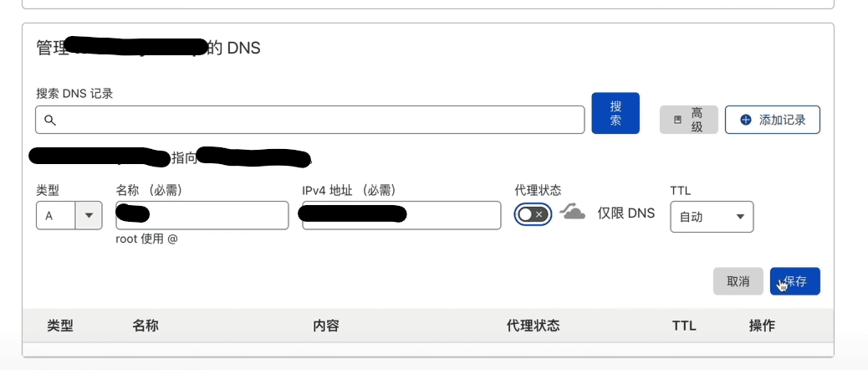Click into the 名称 (必需) name field
This screenshot has width=868, height=370.
202,215
